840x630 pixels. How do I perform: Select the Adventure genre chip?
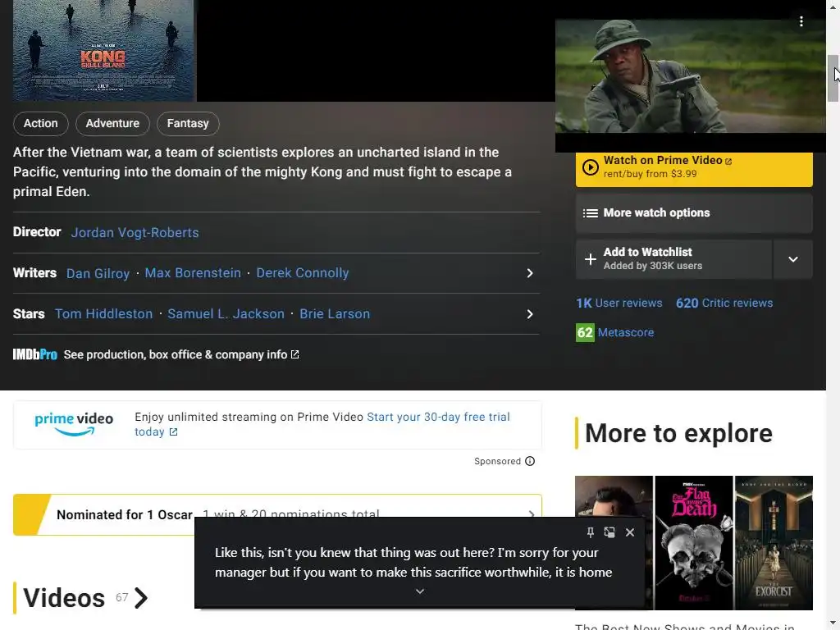pyautogui.click(x=112, y=124)
